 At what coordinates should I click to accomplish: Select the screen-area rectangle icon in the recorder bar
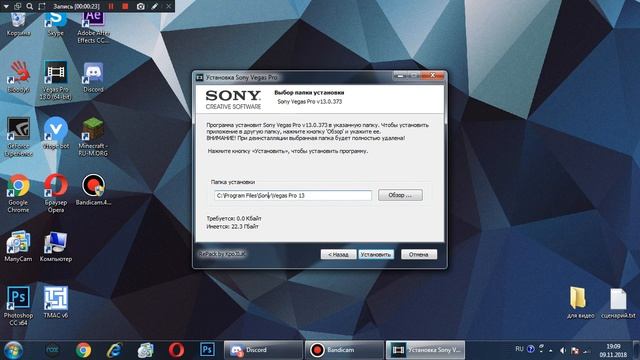point(42,6)
